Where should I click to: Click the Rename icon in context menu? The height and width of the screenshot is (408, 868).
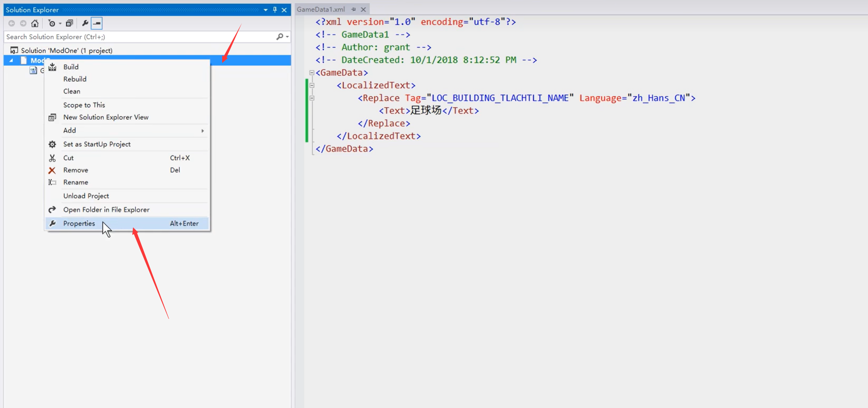point(52,182)
